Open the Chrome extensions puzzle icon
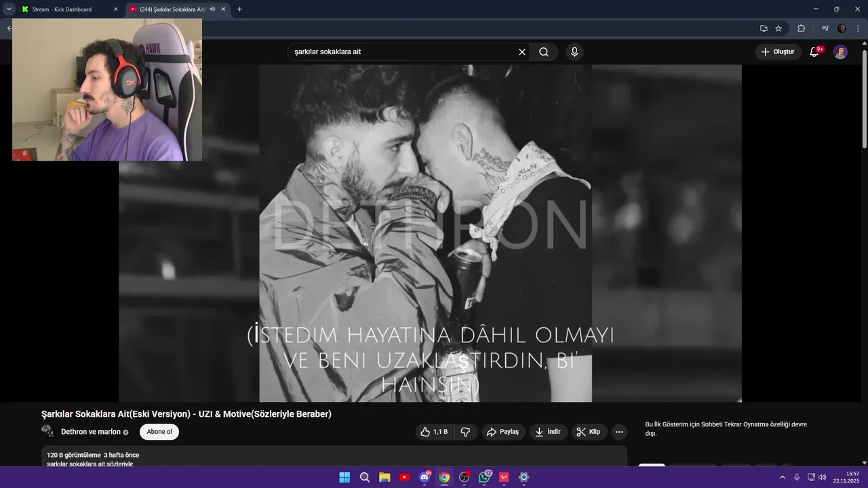Screen dimensions: 868x488 pos(801,28)
